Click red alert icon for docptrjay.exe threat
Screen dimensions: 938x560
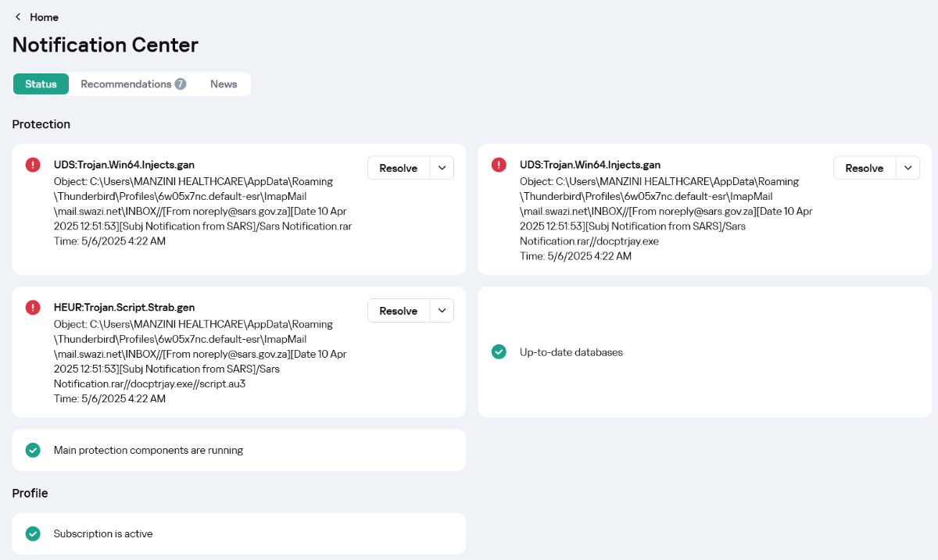point(499,165)
